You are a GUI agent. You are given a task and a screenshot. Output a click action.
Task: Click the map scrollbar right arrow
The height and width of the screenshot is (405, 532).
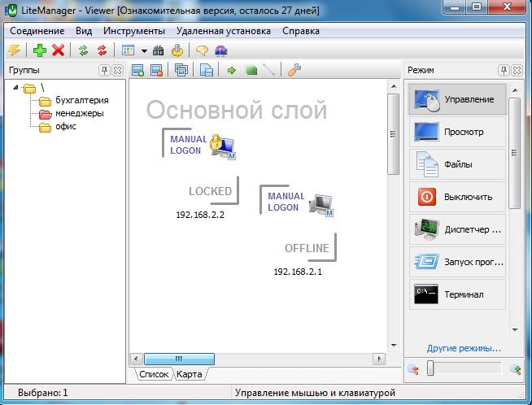379,359
